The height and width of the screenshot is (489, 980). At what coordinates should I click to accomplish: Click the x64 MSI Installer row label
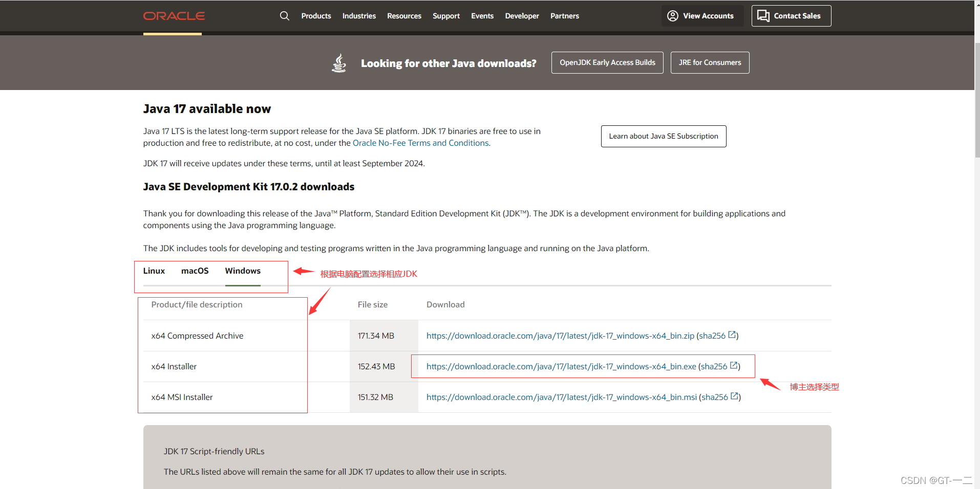tap(182, 397)
